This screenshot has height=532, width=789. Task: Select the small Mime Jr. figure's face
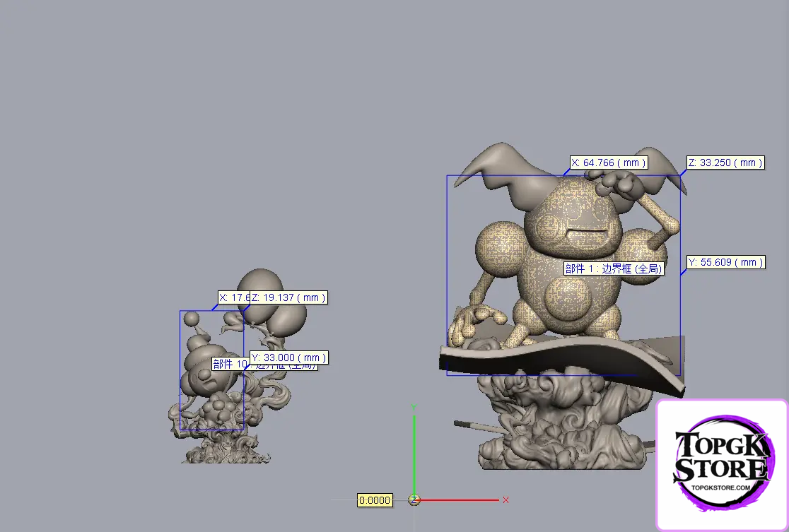click(x=201, y=376)
